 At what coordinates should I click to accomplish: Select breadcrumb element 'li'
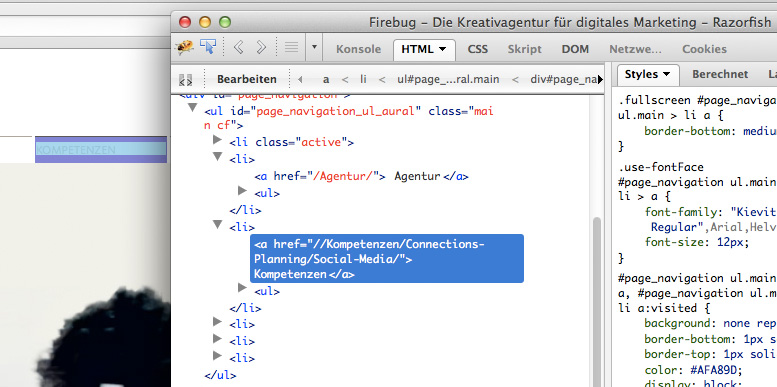[x=363, y=79]
